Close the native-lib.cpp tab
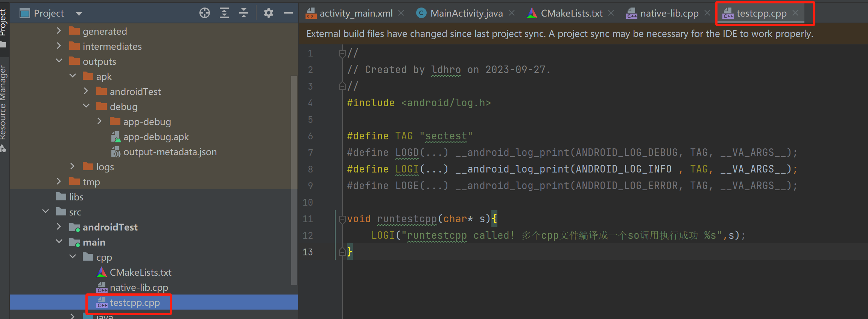The height and width of the screenshot is (319, 868). pyautogui.click(x=707, y=13)
